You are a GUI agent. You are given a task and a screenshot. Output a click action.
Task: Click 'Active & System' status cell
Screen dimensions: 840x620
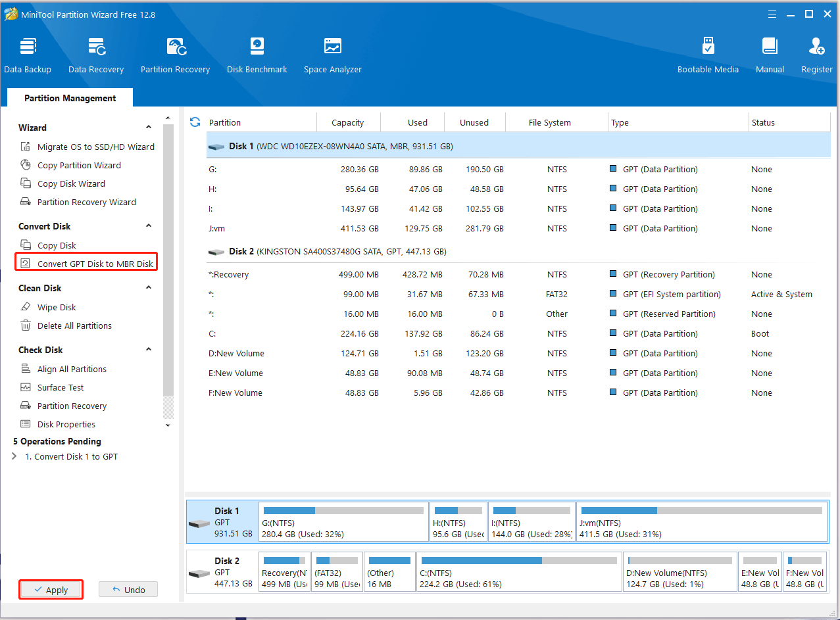pos(781,294)
